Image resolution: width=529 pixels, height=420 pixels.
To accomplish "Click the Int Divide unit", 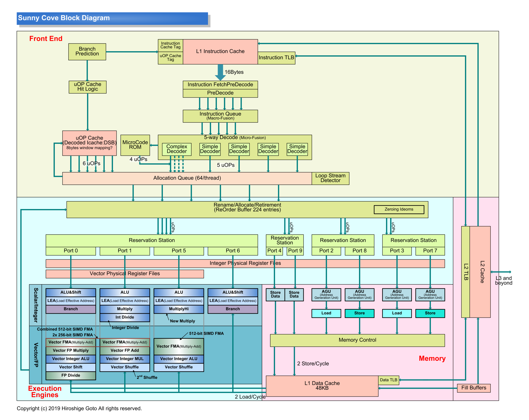I will click(x=125, y=317).
